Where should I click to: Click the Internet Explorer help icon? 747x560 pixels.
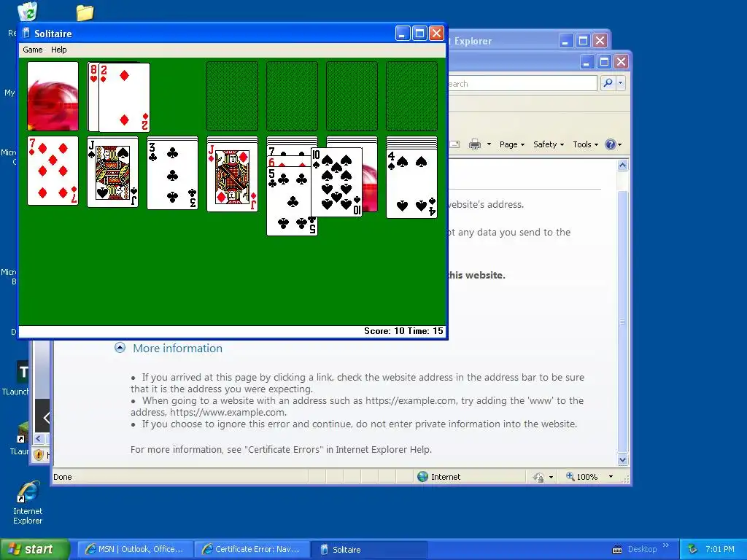click(611, 144)
